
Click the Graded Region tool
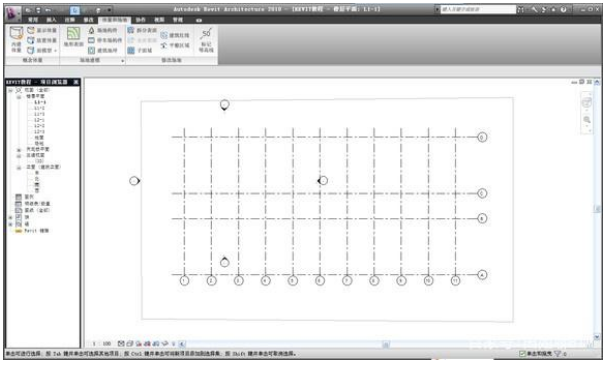pyautogui.click(x=175, y=45)
